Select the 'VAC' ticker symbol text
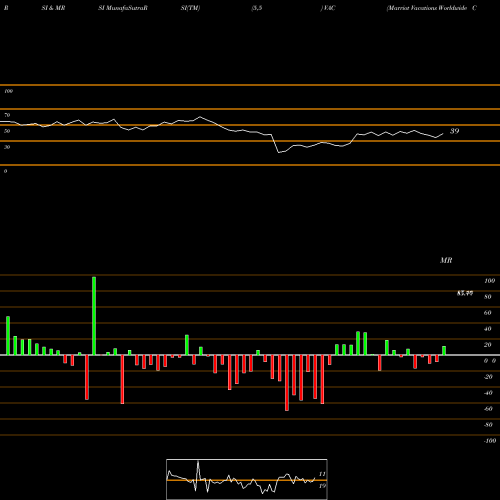This screenshot has height=500, width=500. point(329,8)
